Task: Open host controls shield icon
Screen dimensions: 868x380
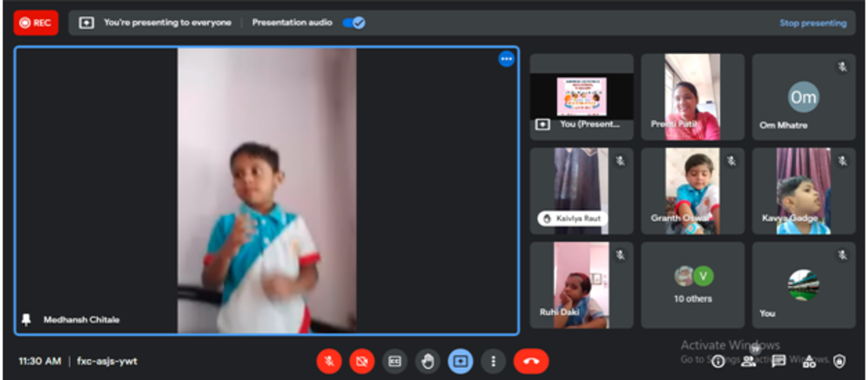Action: click(839, 362)
